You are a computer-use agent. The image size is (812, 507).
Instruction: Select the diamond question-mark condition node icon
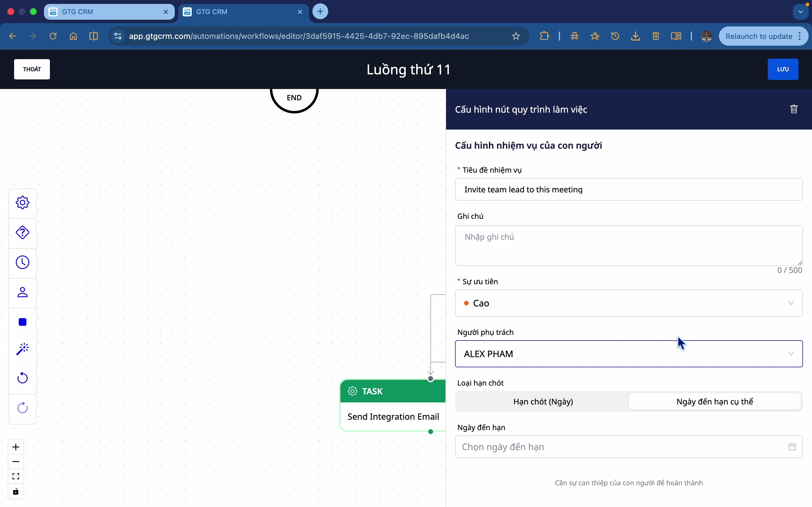pos(23,232)
